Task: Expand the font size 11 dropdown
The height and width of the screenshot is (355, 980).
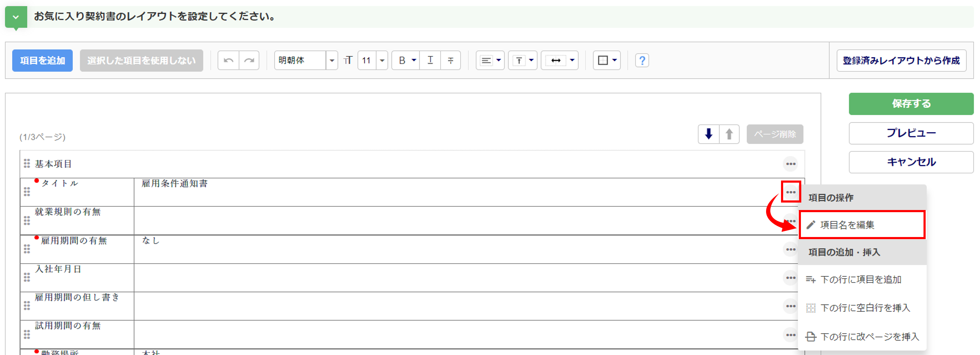Action: click(382, 60)
